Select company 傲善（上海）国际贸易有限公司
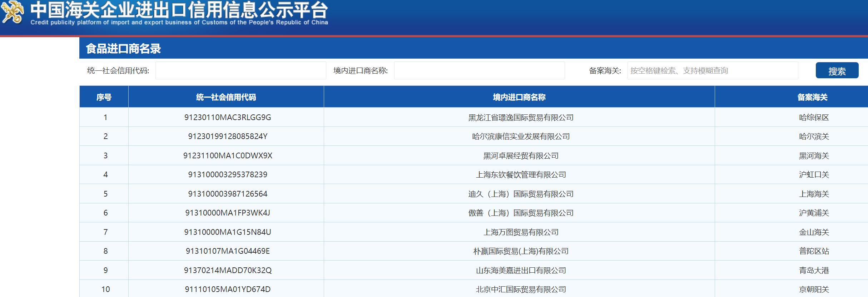 click(521, 213)
